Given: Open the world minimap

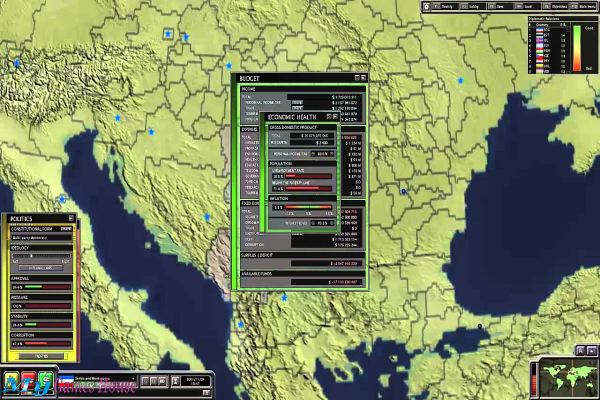Looking at the screenshot, I should pyautogui.click(x=569, y=377).
